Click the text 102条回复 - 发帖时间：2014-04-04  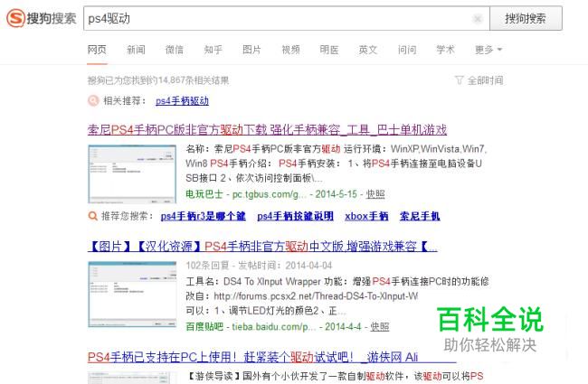(x=259, y=266)
